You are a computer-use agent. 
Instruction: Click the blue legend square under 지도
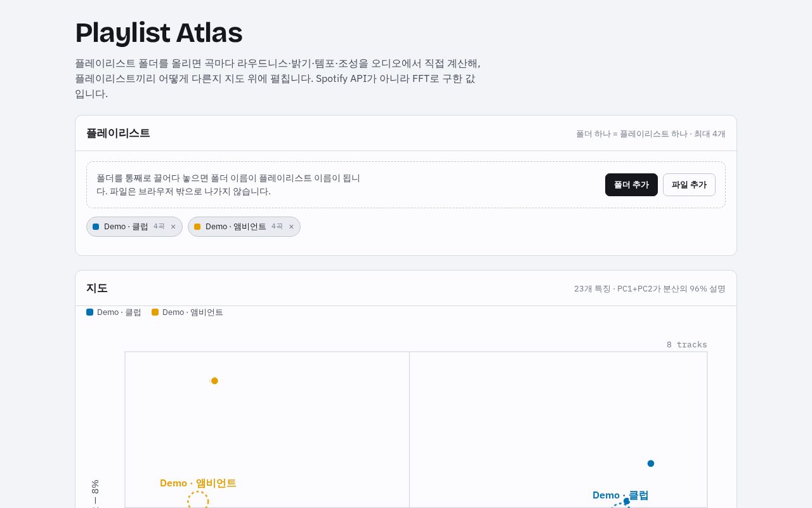click(90, 312)
